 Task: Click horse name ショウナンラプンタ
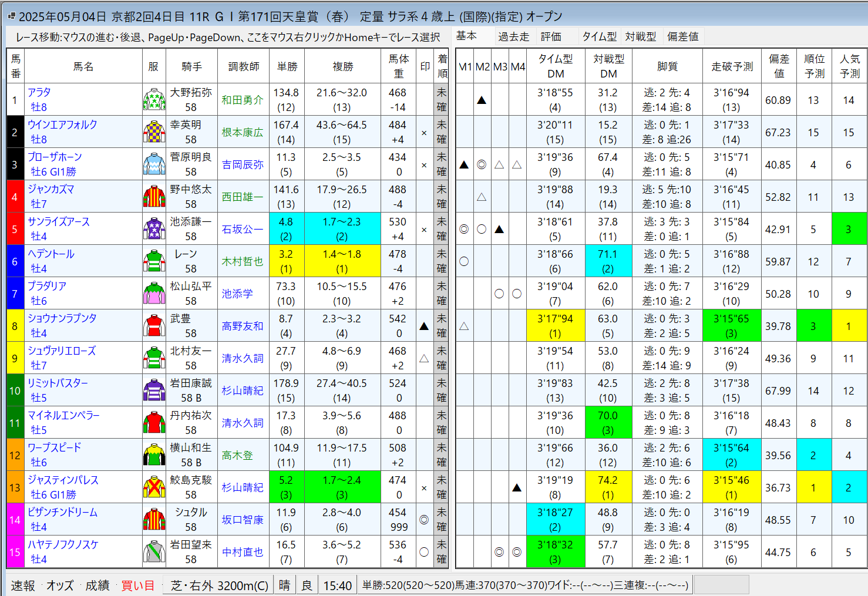(62, 318)
